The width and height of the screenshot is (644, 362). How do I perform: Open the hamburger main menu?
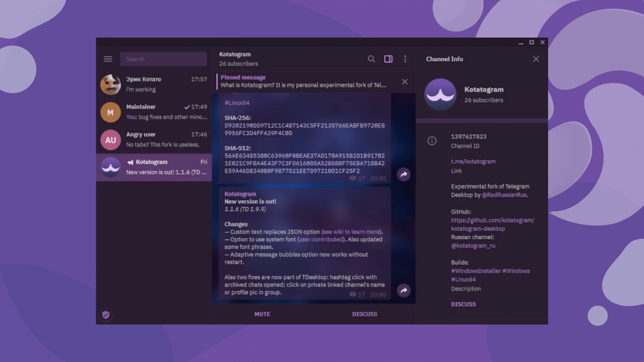108,59
